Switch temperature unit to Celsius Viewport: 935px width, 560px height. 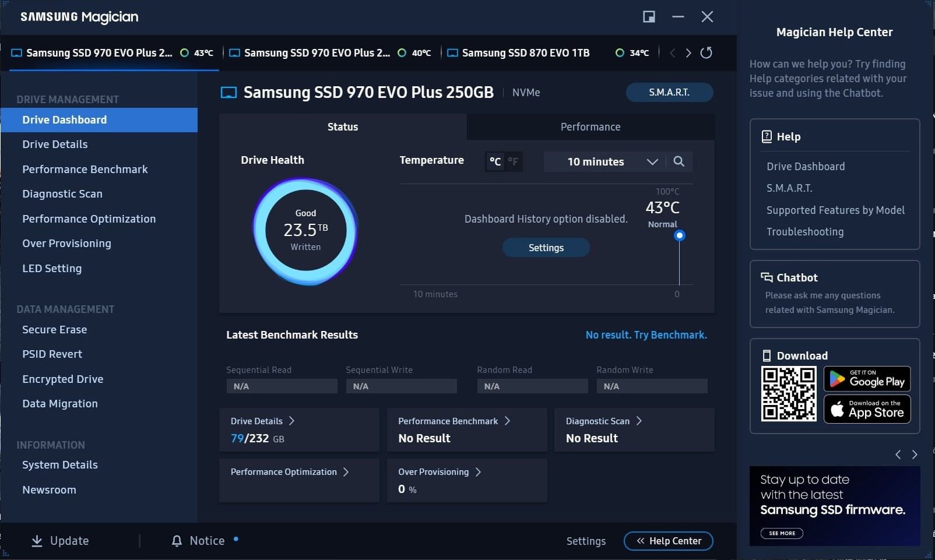click(x=495, y=161)
